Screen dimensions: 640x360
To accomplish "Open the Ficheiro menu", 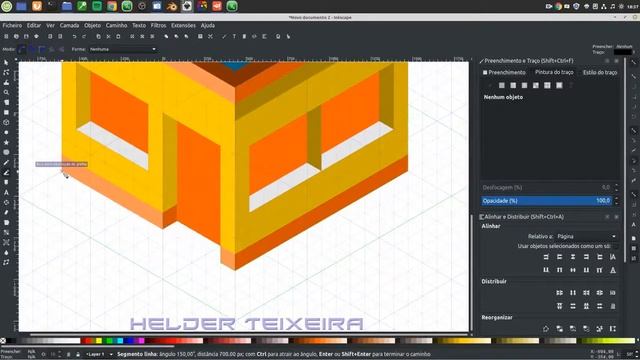I will (x=12, y=25).
